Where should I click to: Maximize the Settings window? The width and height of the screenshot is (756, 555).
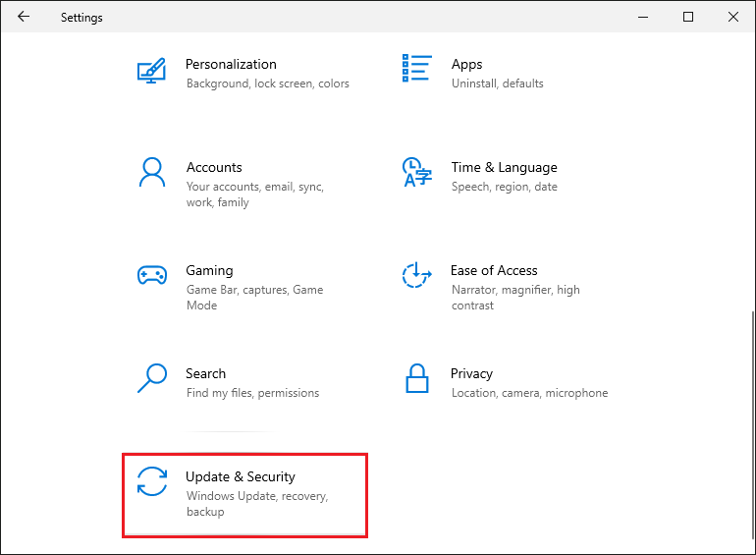(x=688, y=17)
